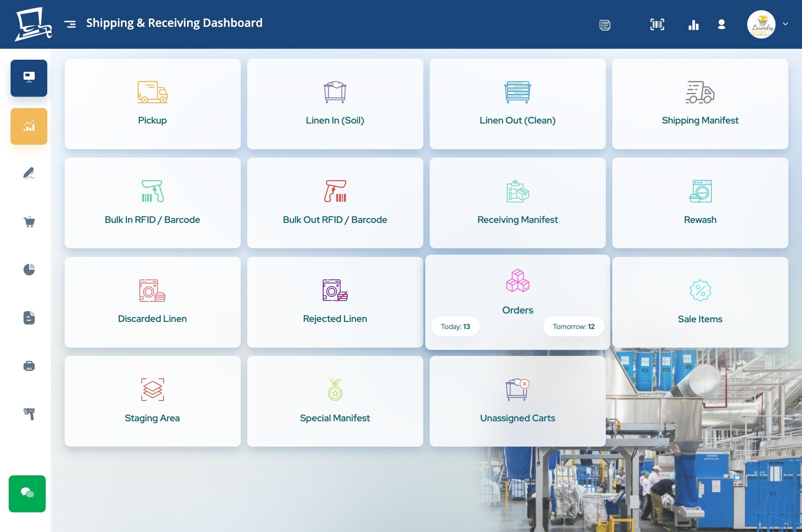The width and height of the screenshot is (802, 532).
Task: Select the handheld scanner sidebar icon
Action: coord(29,414)
